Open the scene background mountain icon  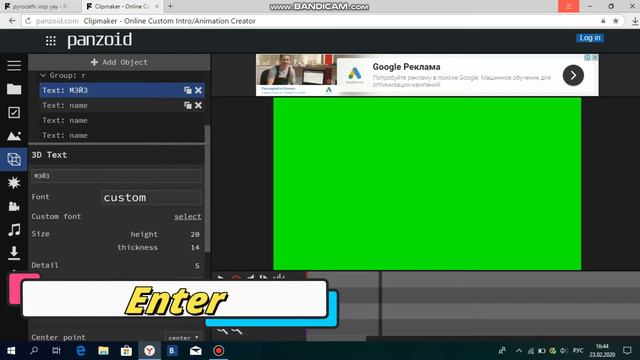coord(14,136)
